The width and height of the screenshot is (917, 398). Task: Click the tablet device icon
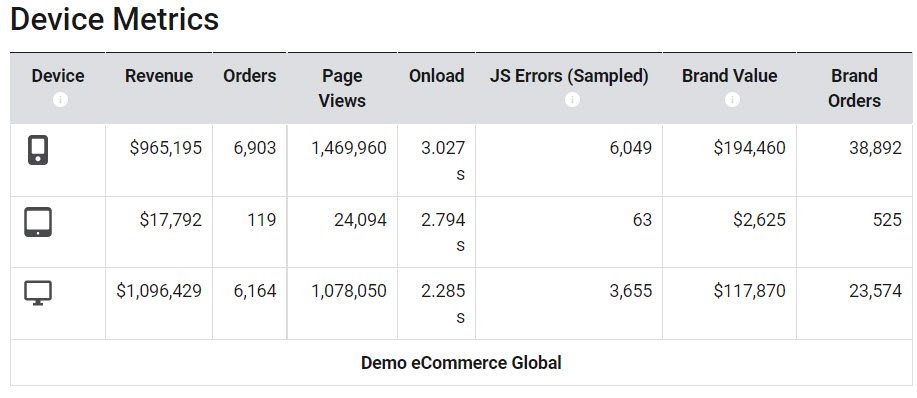coord(38,222)
